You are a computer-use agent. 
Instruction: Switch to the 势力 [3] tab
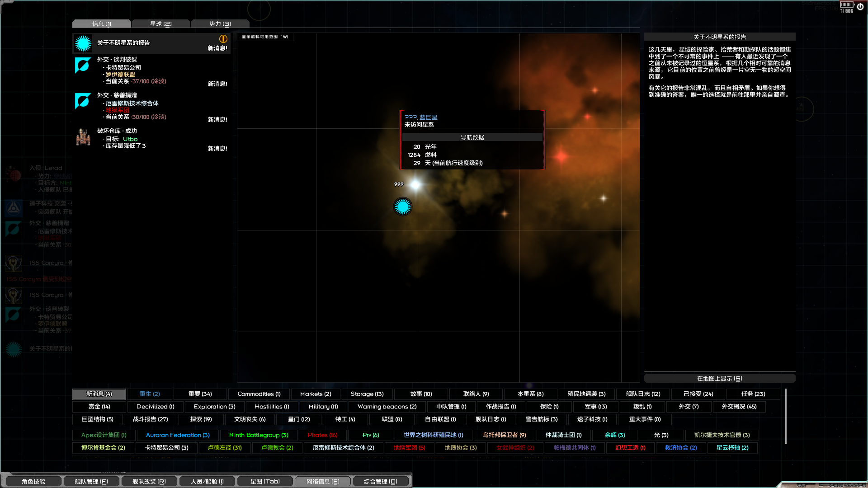click(220, 24)
